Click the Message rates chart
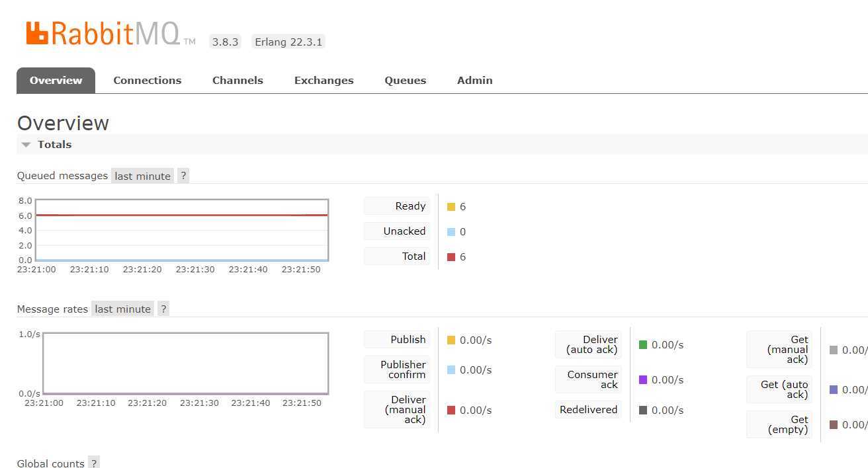 tap(185, 364)
